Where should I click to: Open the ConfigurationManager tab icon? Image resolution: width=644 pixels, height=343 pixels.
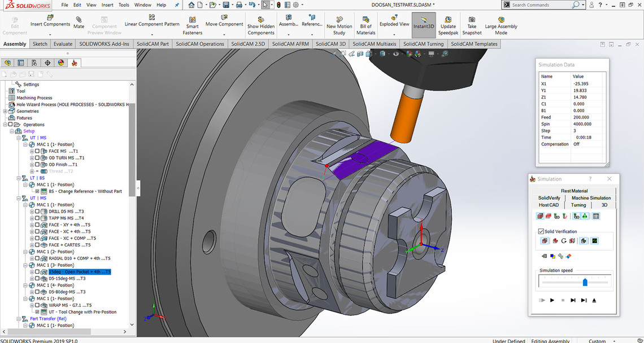point(34,63)
